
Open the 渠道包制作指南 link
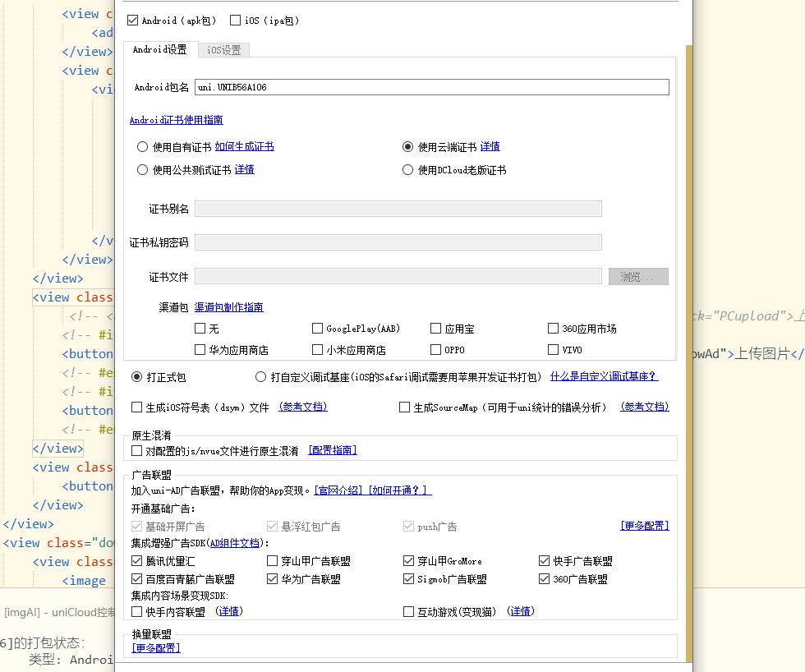click(228, 307)
